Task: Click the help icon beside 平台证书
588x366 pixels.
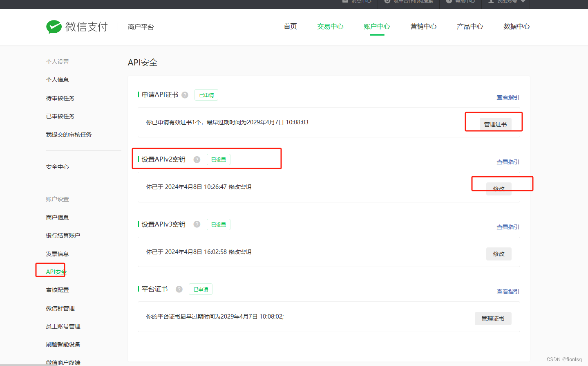Action: point(179,289)
